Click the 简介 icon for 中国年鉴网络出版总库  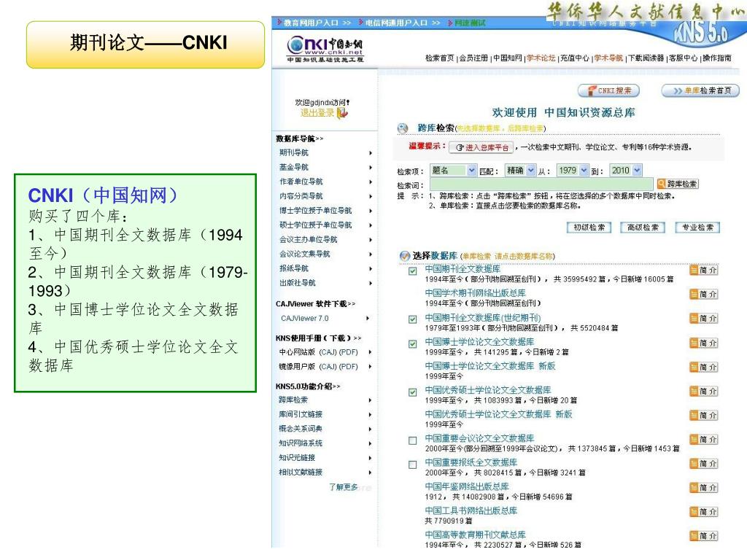click(x=704, y=488)
